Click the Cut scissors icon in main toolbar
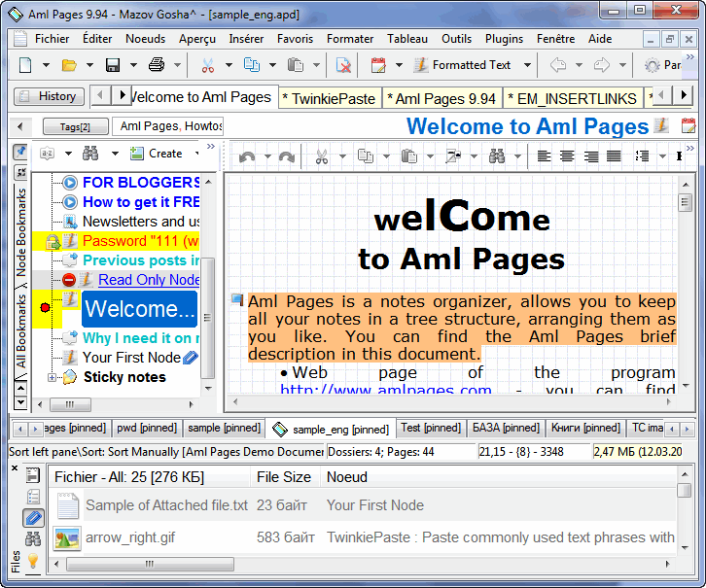706x588 pixels. pos(207,65)
